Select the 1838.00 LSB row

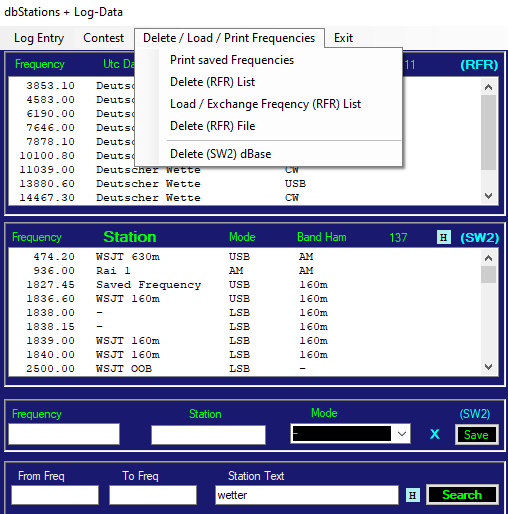click(x=245, y=313)
